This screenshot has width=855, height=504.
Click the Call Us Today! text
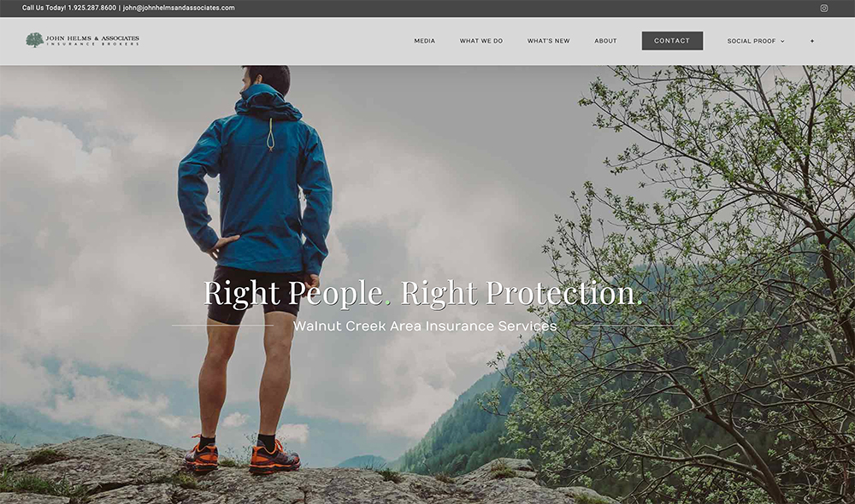pos(44,9)
